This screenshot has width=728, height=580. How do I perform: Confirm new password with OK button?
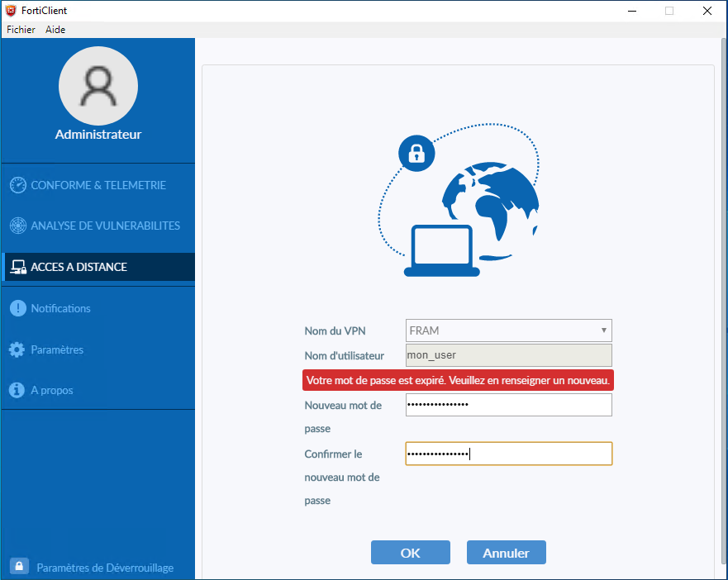(x=411, y=553)
